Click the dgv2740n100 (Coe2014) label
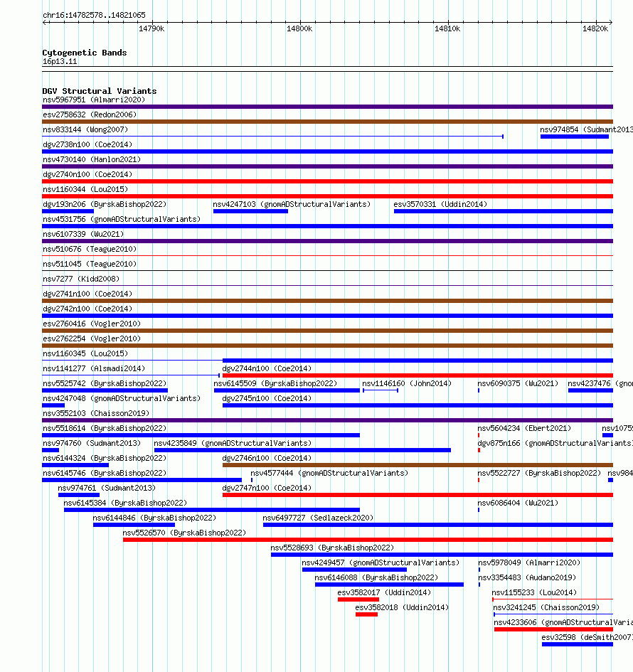Screen dimensions: 633x672 [87, 174]
